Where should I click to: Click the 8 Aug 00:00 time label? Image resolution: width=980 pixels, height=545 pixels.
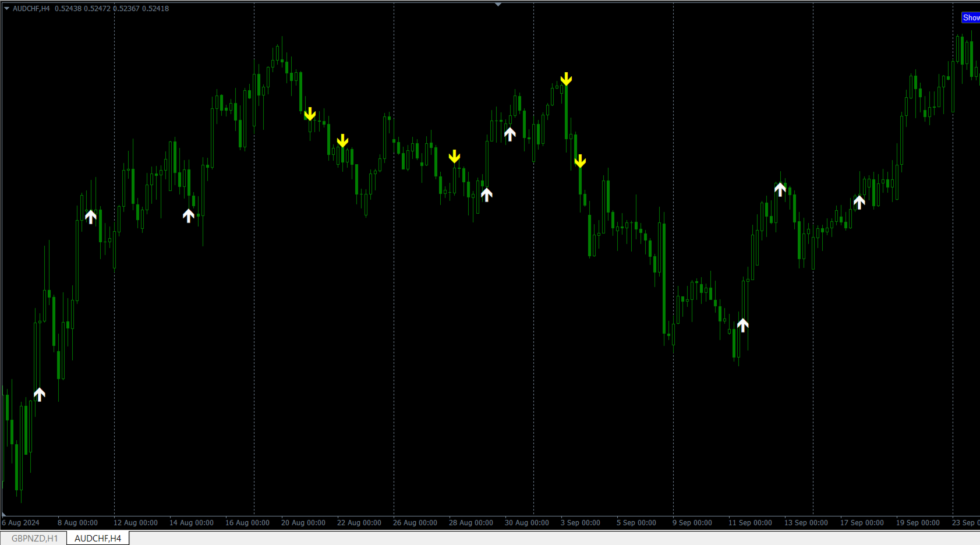tap(77, 523)
